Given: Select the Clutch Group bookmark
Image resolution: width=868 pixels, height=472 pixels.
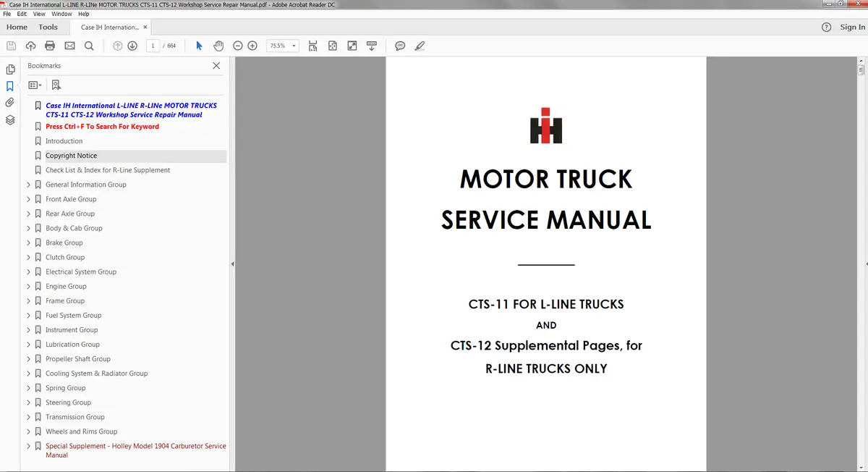Looking at the screenshot, I should click(x=65, y=257).
